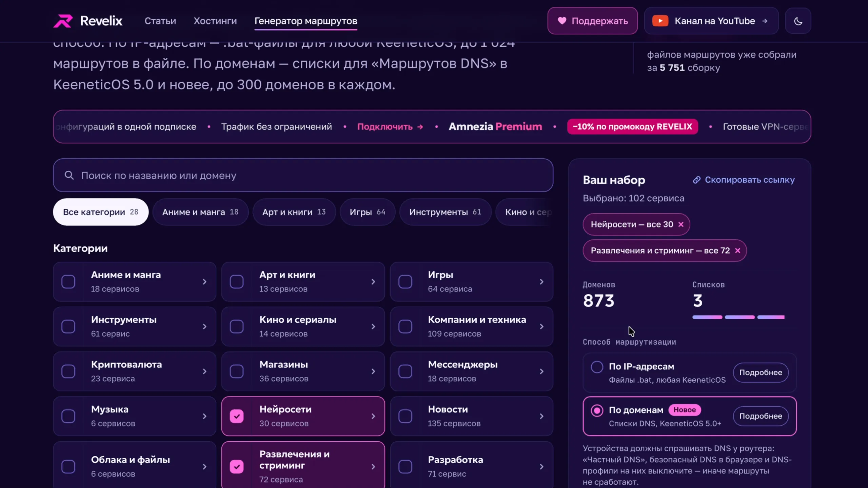Click the heart icon in Поддержать
Screen dimensions: 868x488
click(x=562, y=21)
